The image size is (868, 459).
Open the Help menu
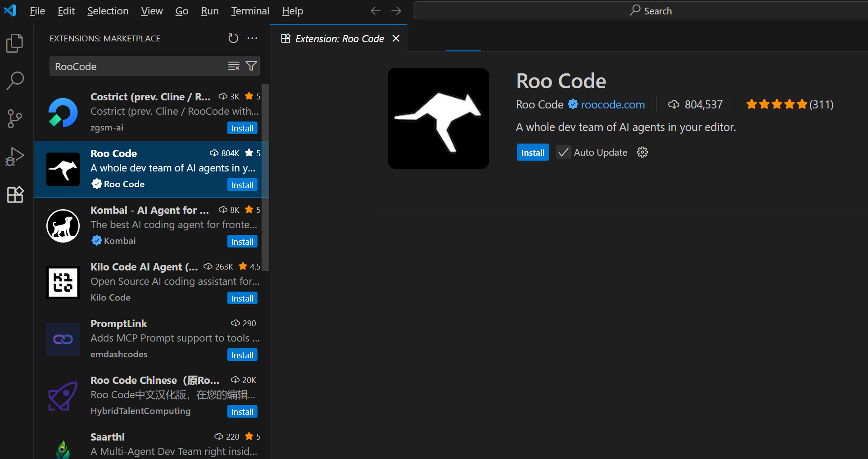click(x=293, y=11)
